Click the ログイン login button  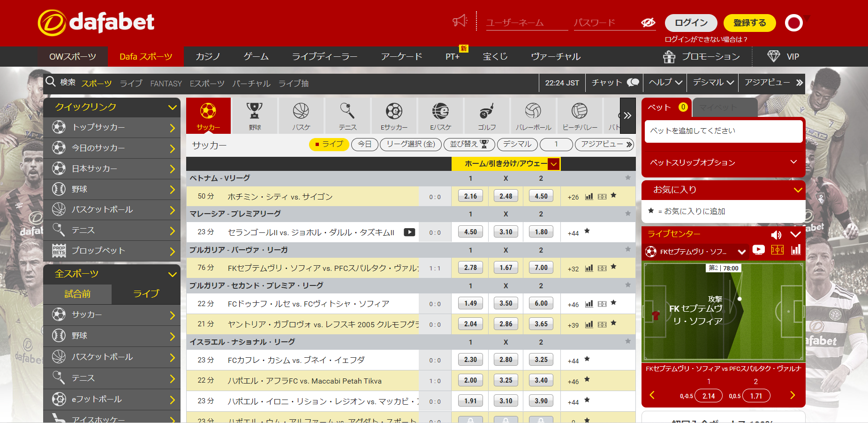pyautogui.click(x=691, y=23)
